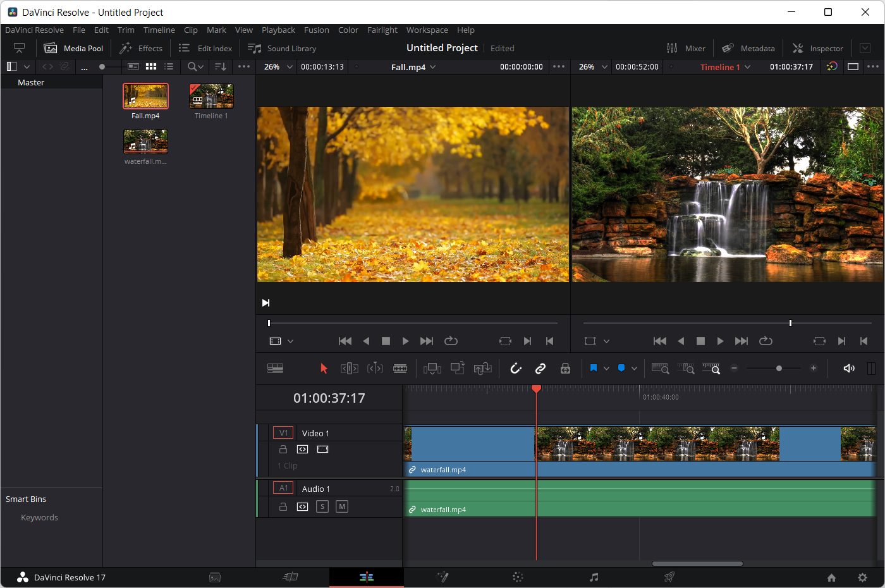Solo the Audio 1 track
Screen dimensions: 885x588
click(x=322, y=506)
